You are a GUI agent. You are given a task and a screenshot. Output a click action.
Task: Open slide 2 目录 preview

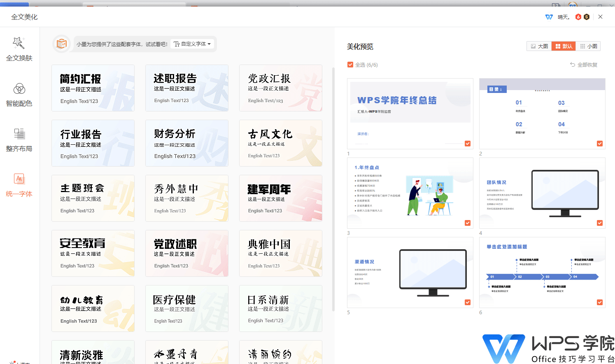point(542,114)
